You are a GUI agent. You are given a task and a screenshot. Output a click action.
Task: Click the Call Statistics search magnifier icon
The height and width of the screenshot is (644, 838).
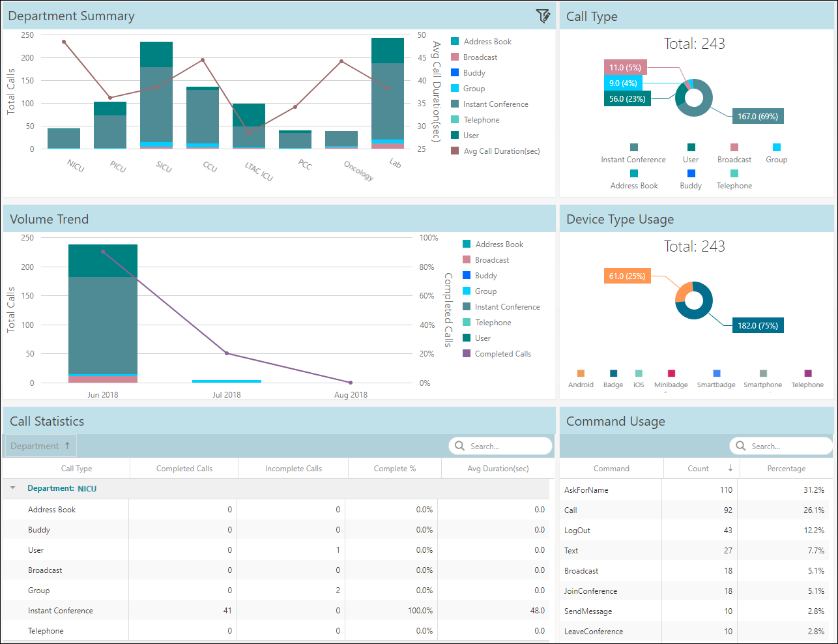pos(460,446)
